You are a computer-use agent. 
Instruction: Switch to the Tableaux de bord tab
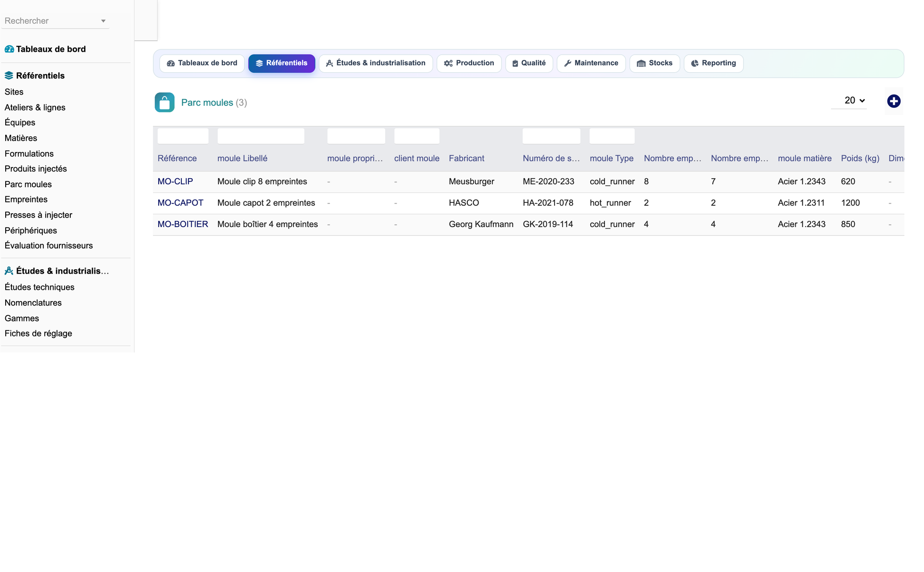pos(202,63)
